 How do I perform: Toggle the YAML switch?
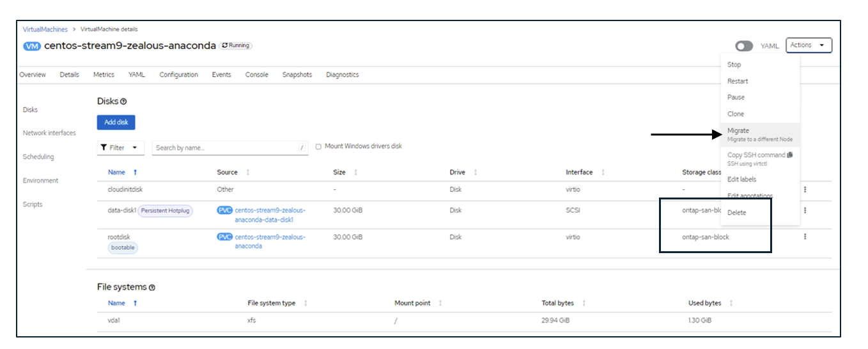pyautogui.click(x=743, y=46)
